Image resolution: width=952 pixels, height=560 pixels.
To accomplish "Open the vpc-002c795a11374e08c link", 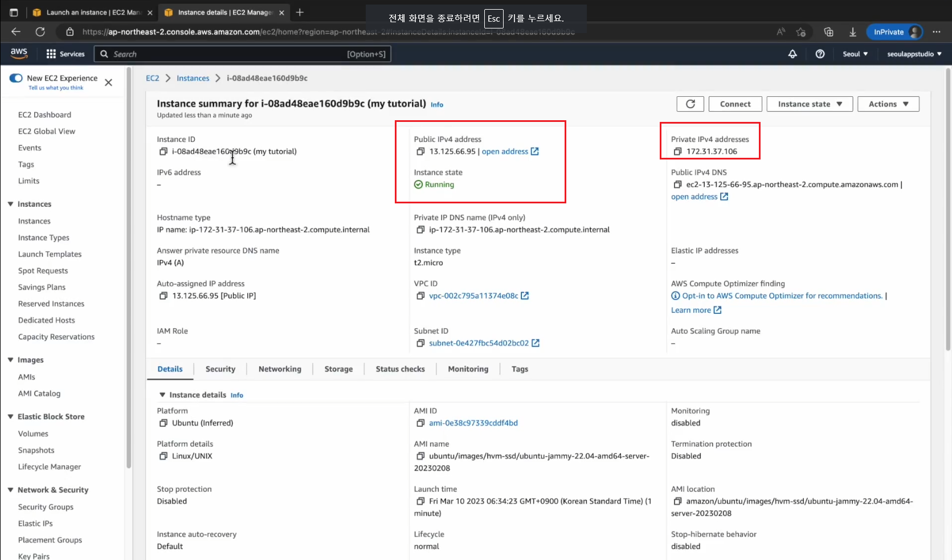I will [479, 296].
